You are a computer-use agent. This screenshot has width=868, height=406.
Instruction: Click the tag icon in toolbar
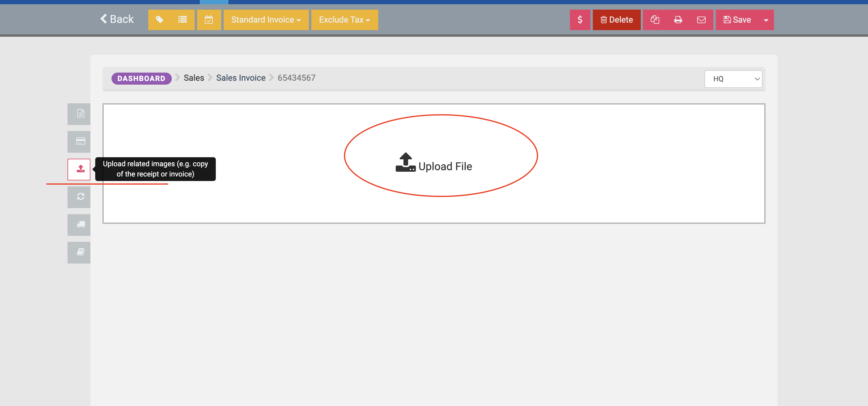160,20
